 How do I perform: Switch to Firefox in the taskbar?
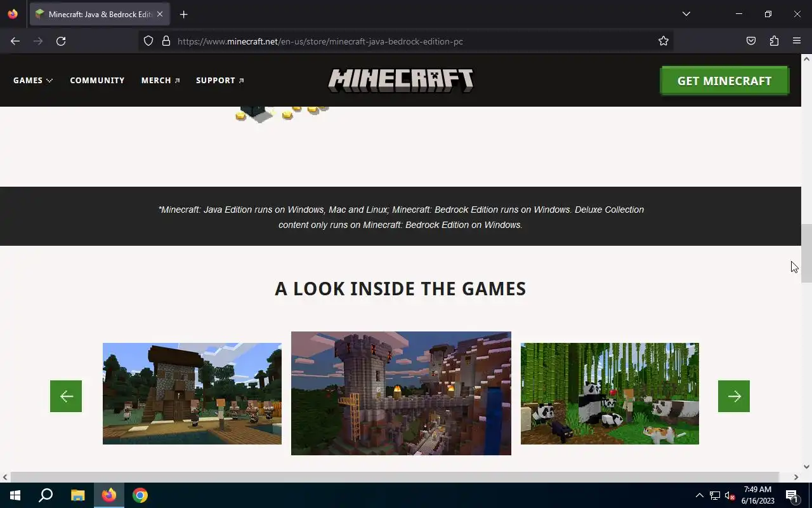pos(109,495)
